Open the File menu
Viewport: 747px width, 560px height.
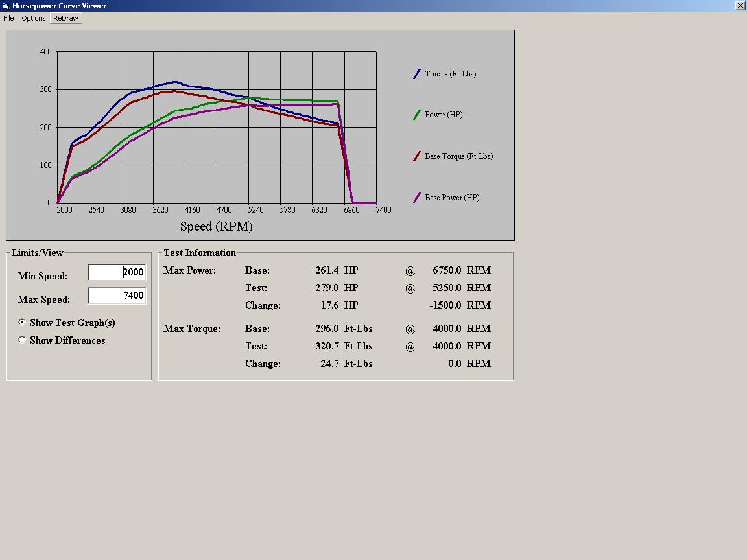[8, 18]
